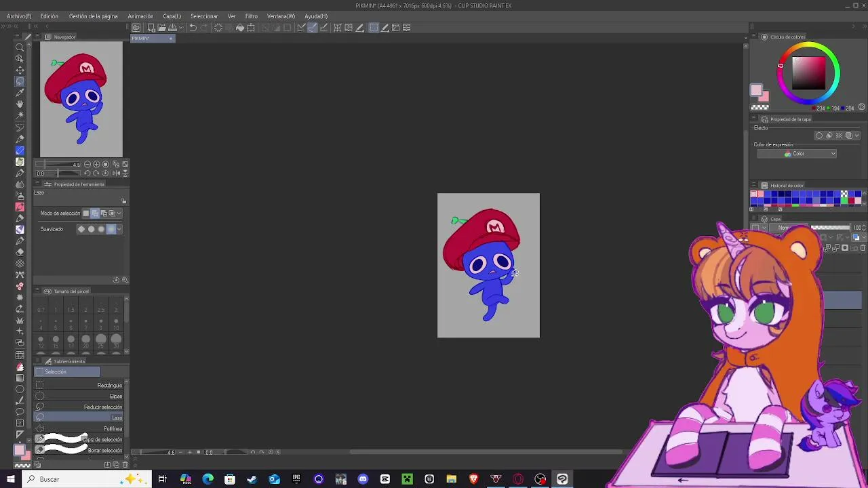The height and width of the screenshot is (488, 868).
Task: Click the Scale/Rotate transform icon
Action: click(251, 28)
